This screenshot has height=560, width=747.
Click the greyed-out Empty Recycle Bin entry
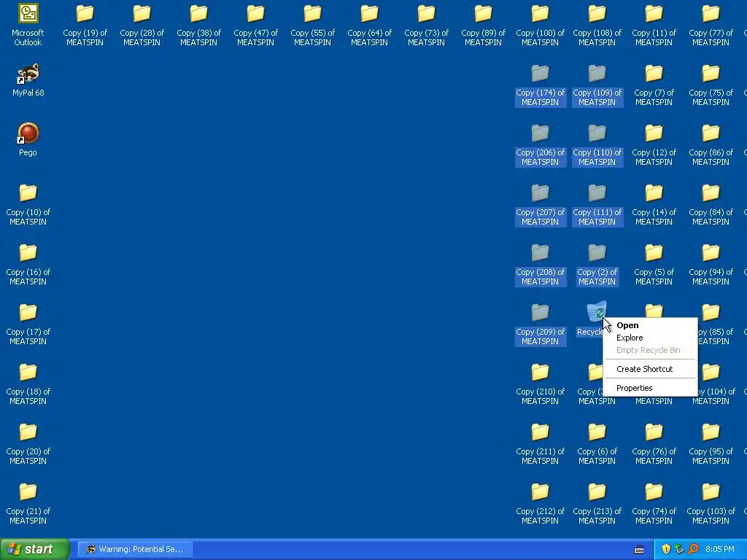(x=650, y=350)
